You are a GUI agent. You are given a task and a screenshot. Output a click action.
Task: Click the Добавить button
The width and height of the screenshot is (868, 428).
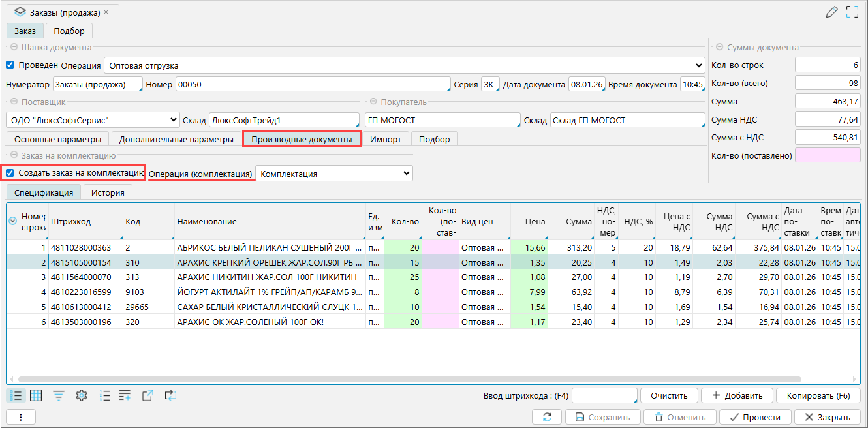(737, 395)
